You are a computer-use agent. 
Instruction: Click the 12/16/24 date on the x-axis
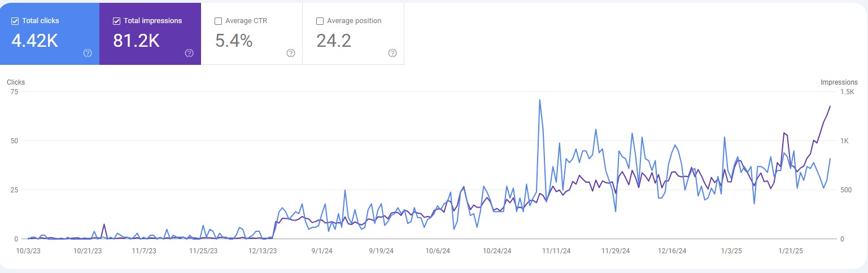pos(673,250)
